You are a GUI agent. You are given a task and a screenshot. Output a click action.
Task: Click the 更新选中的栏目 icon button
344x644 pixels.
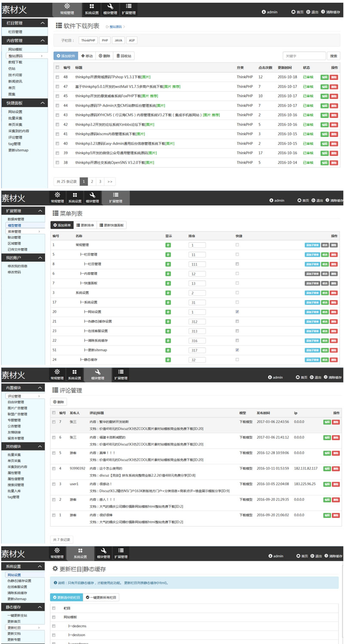66,598
